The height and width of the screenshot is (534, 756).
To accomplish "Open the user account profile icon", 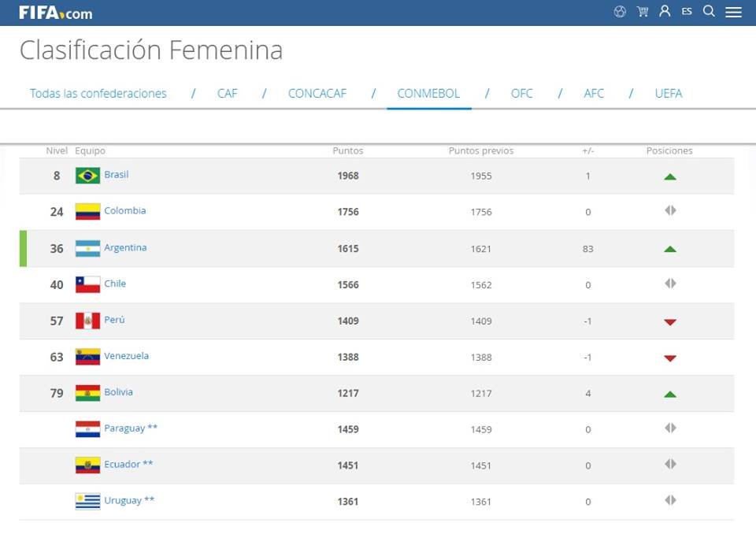I will pyautogui.click(x=665, y=12).
